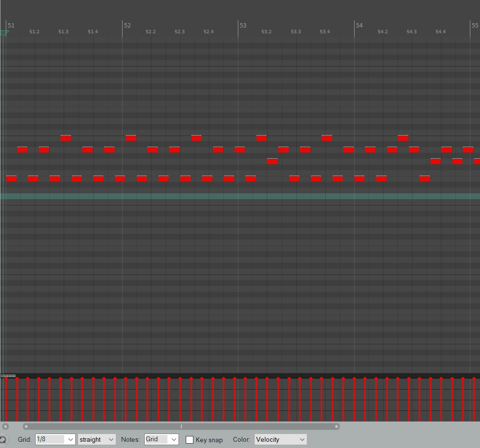The width and height of the screenshot is (480, 448).
Task: Click beat 51.3 on the ruler
Action: (x=63, y=31)
